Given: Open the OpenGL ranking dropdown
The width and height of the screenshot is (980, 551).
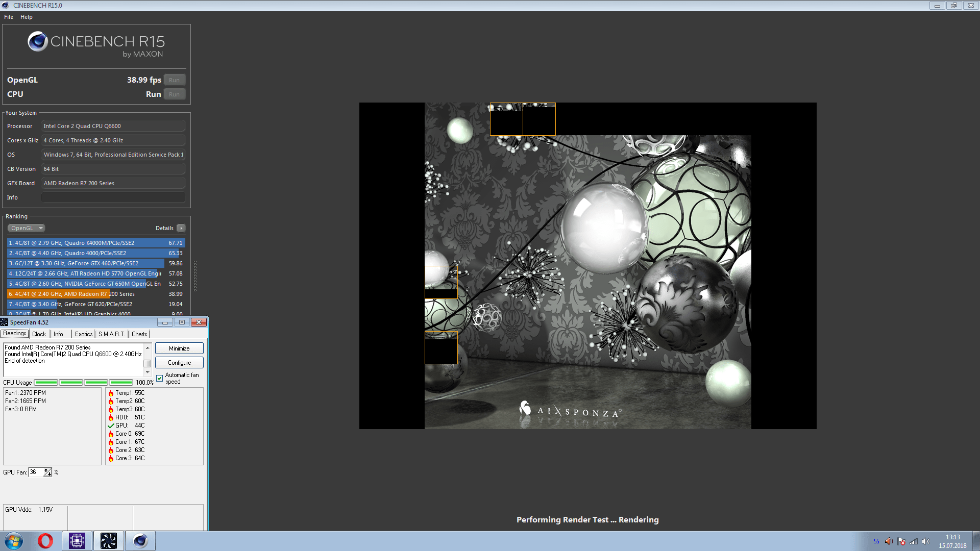Looking at the screenshot, I should pyautogui.click(x=27, y=228).
